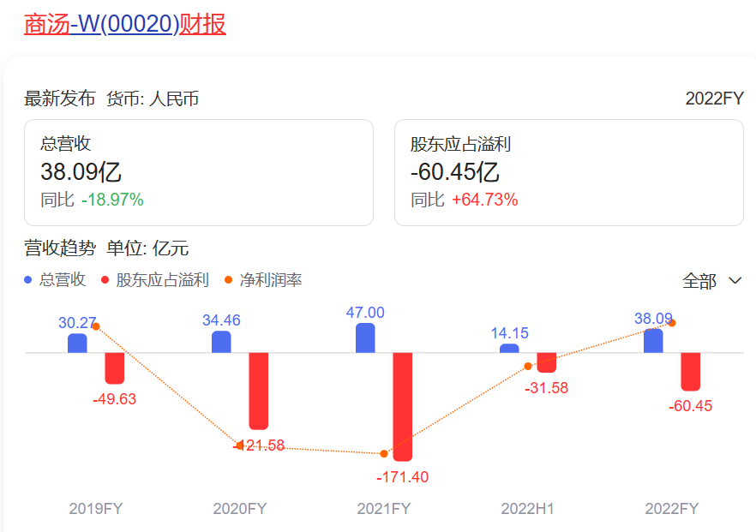The width and height of the screenshot is (756, 532).
Task: Click the 单位: 亿元 unit label
Action: [x=147, y=248]
